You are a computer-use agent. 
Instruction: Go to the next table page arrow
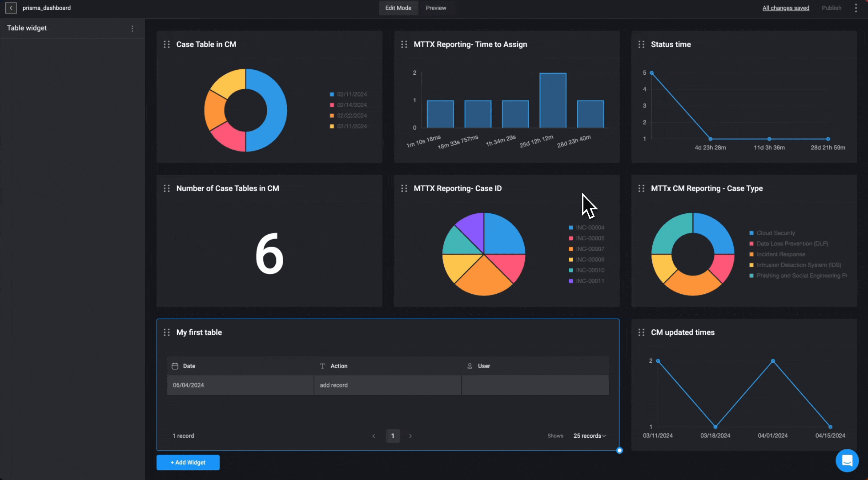pos(410,436)
